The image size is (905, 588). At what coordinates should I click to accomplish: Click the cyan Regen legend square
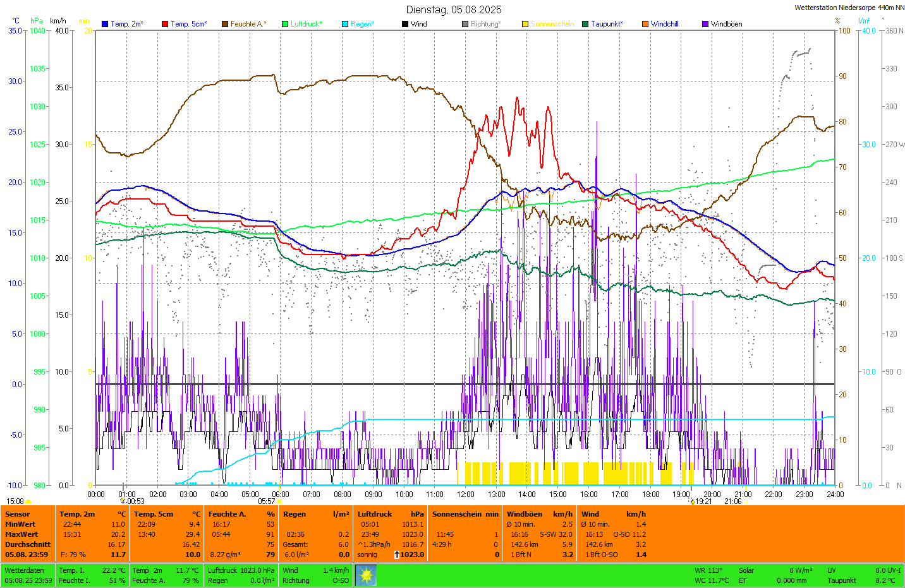pos(345,24)
